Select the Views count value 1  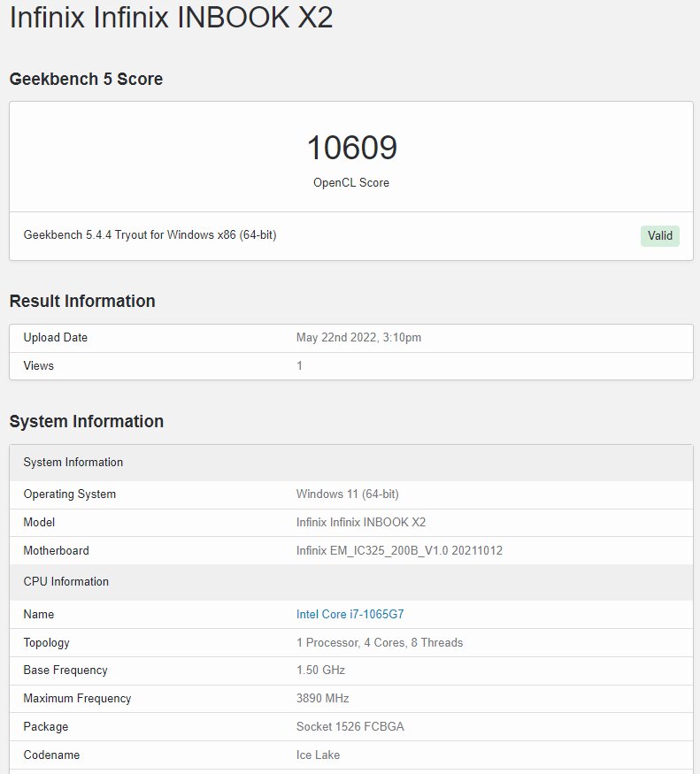click(x=299, y=366)
